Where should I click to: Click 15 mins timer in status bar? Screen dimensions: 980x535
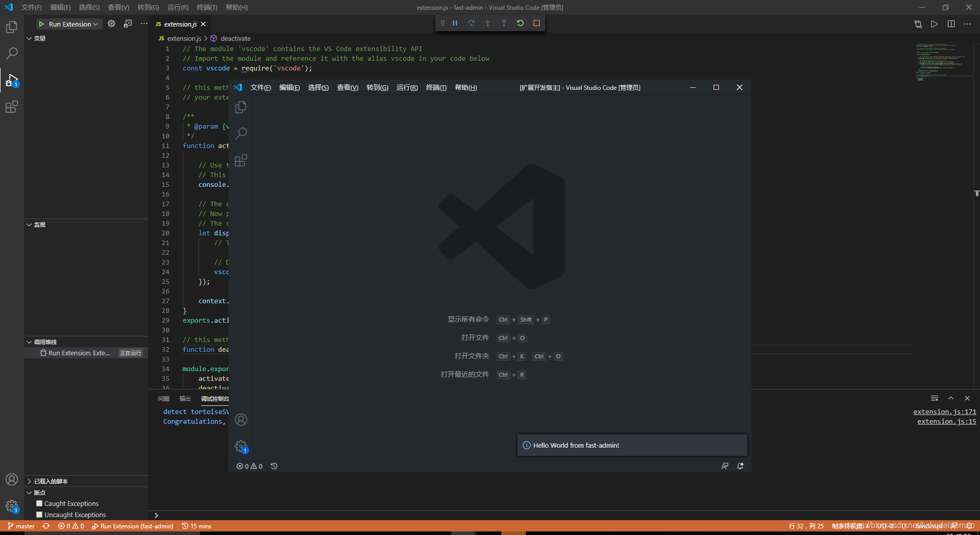[x=197, y=526]
